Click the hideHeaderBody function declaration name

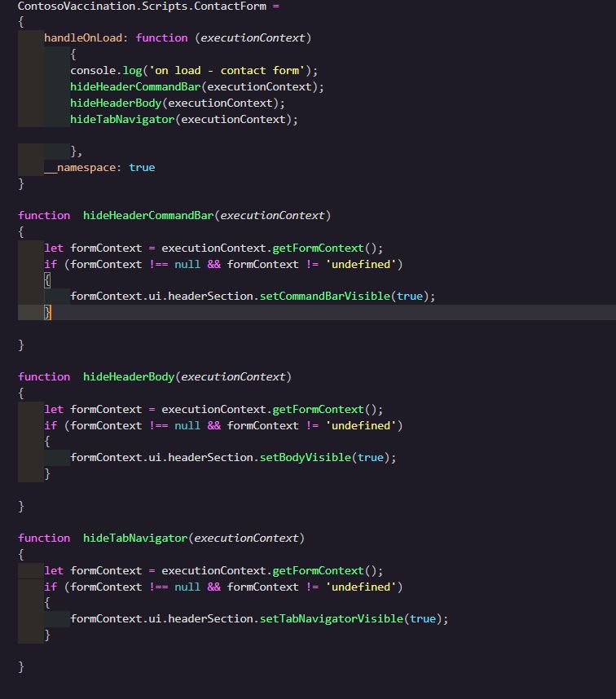coord(128,377)
